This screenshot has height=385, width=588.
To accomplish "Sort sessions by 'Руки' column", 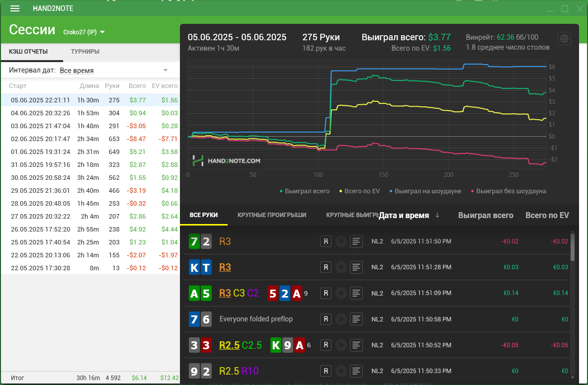I will [112, 86].
